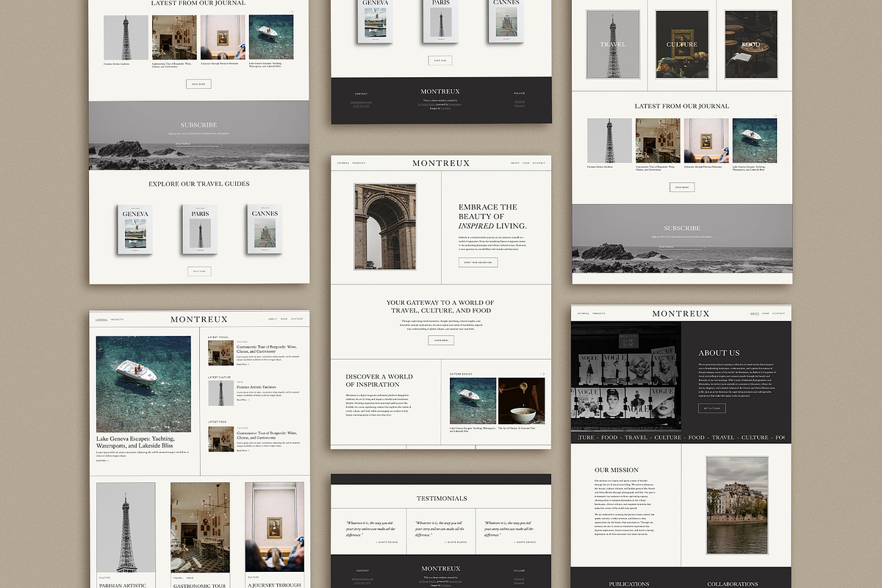882x588 pixels.
Task: Click the scrolling Food Travel Culture marquee
Action: click(x=681, y=437)
